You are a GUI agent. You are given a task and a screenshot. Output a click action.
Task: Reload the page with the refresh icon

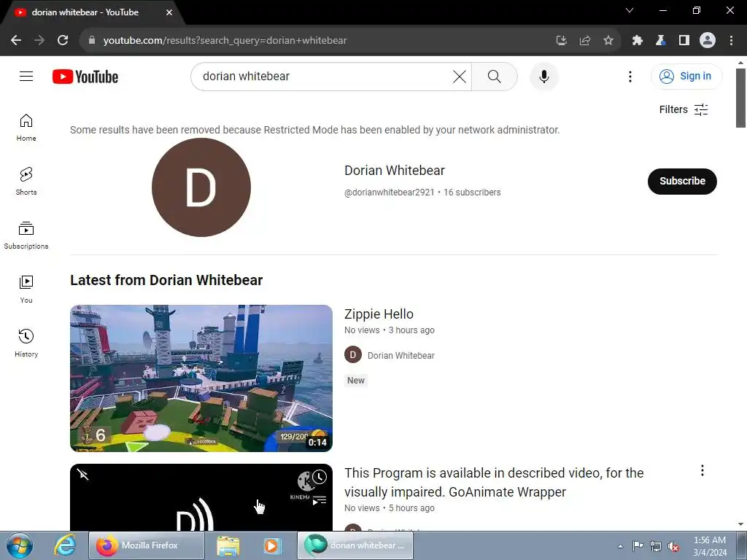pos(63,41)
